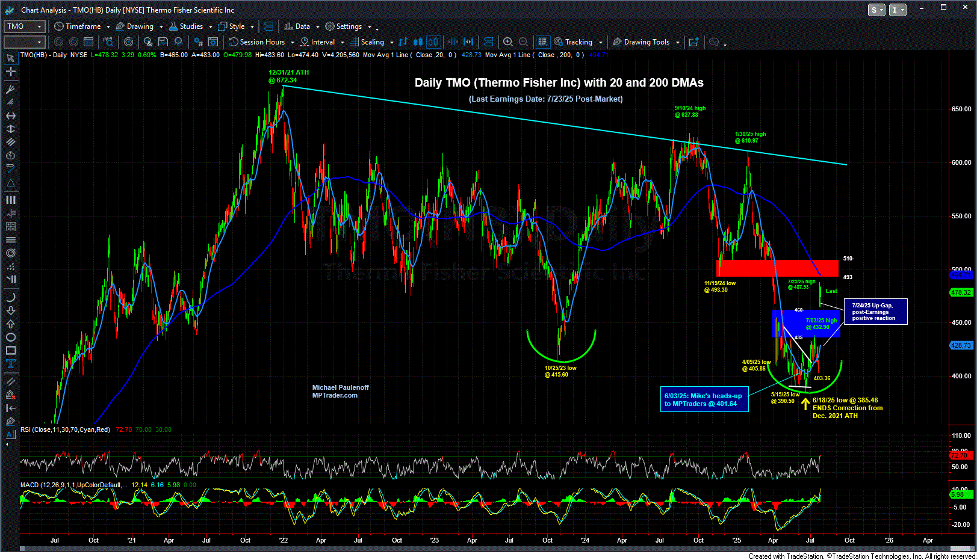Expand the Scaling dropdown arrow

coord(391,42)
